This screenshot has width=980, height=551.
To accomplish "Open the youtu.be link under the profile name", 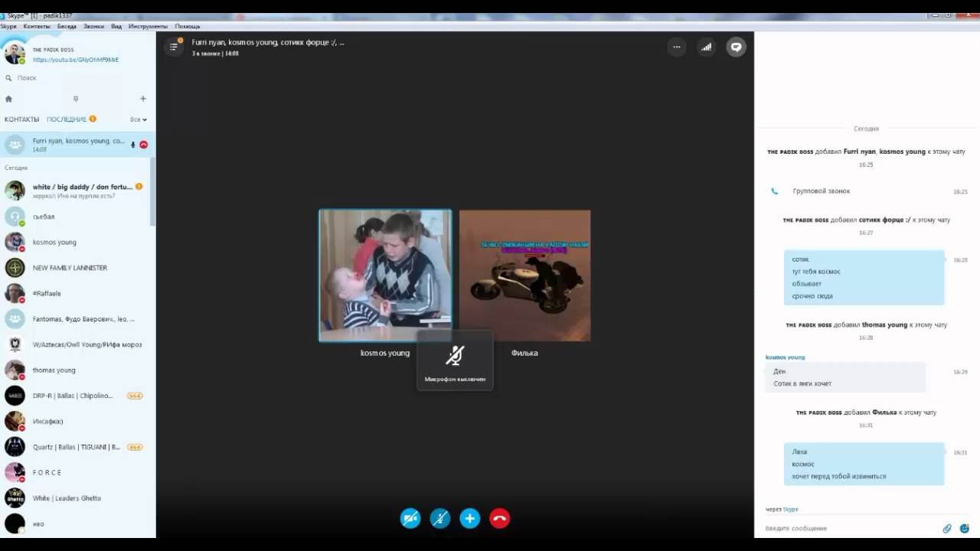I will [76, 60].
